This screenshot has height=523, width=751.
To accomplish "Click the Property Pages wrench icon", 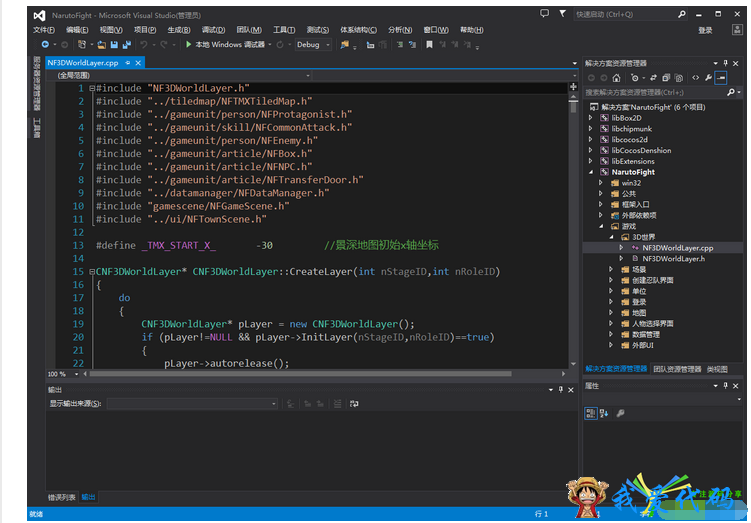I will click(x=620, y=413).
